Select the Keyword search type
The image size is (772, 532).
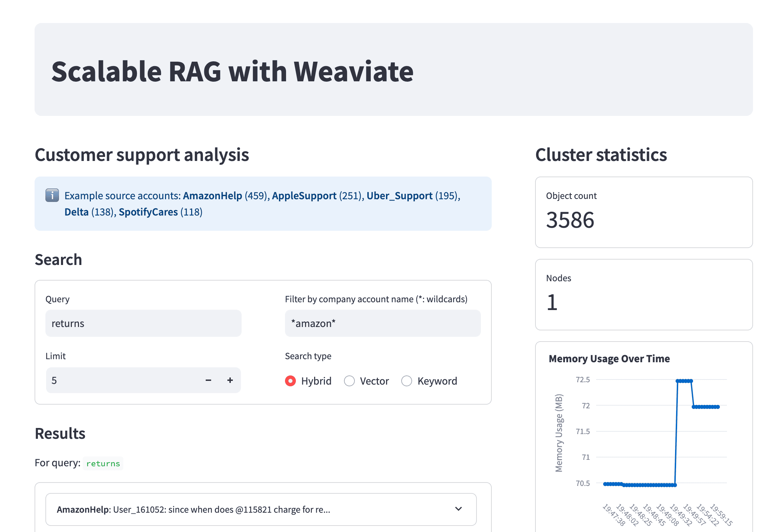point(407,381)
